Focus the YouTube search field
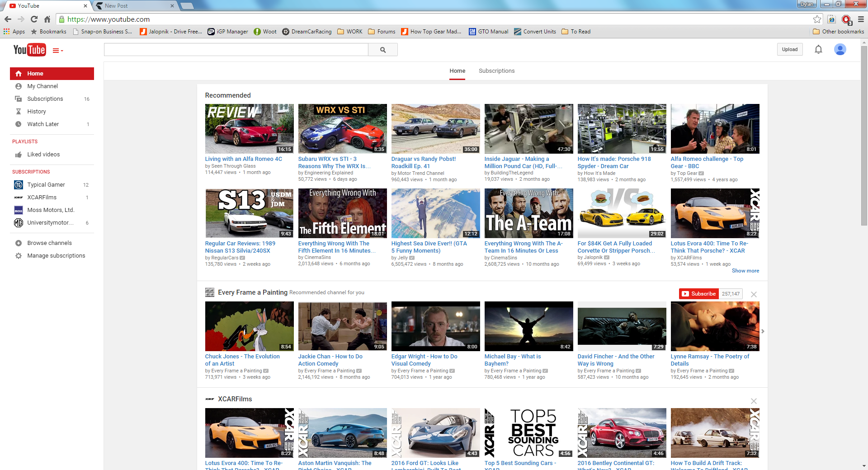 click(x=236, y=50)
